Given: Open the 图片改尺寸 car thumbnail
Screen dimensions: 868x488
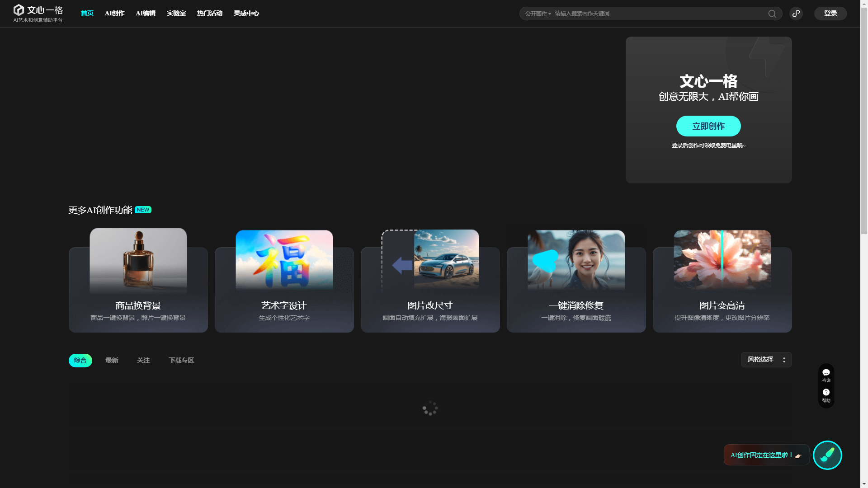Looking at the screenshot, I should tap(430, 260).
